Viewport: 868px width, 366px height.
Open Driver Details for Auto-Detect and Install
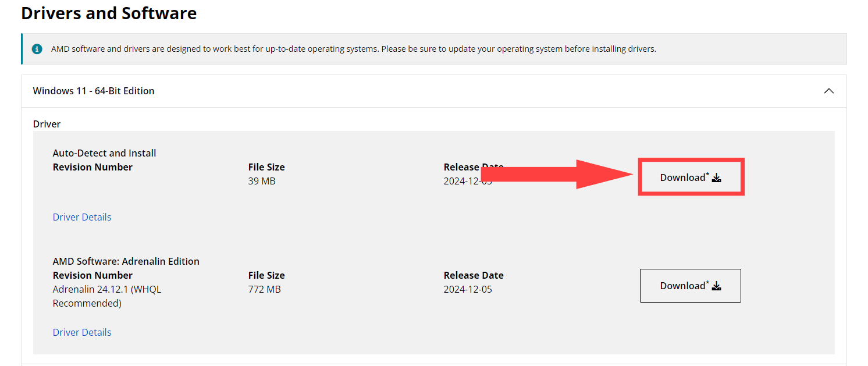click(82, 217)
